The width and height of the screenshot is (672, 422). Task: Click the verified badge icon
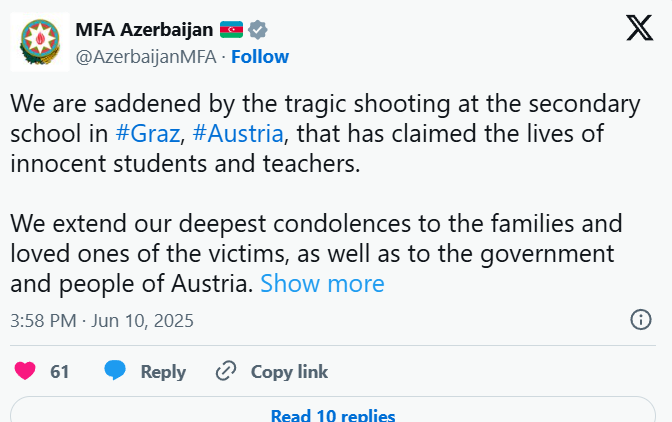[x=258, y=30]
